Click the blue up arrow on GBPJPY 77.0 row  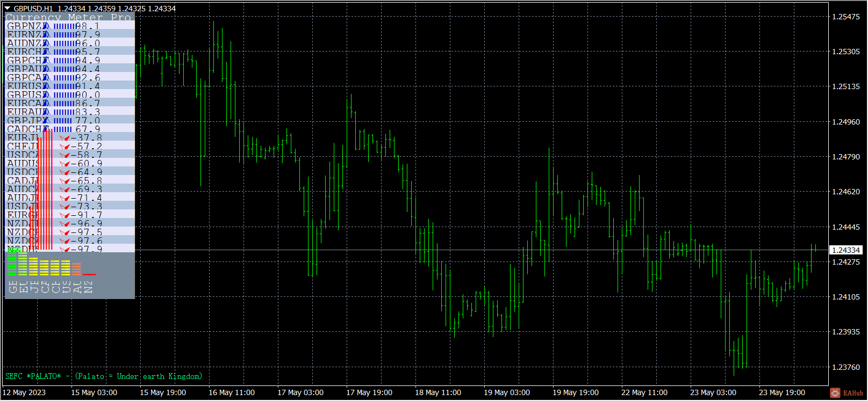(x=46, y=120)
